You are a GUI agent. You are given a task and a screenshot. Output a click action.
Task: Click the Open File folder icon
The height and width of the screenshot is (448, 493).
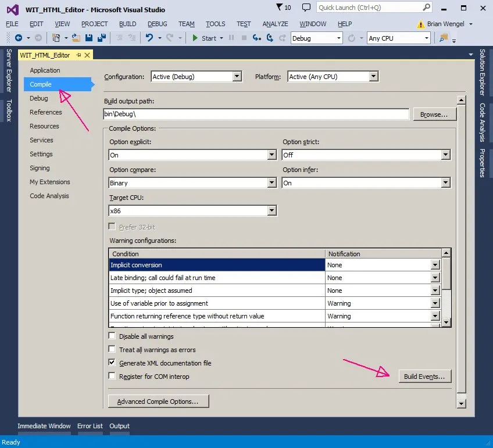pos(76,38)
